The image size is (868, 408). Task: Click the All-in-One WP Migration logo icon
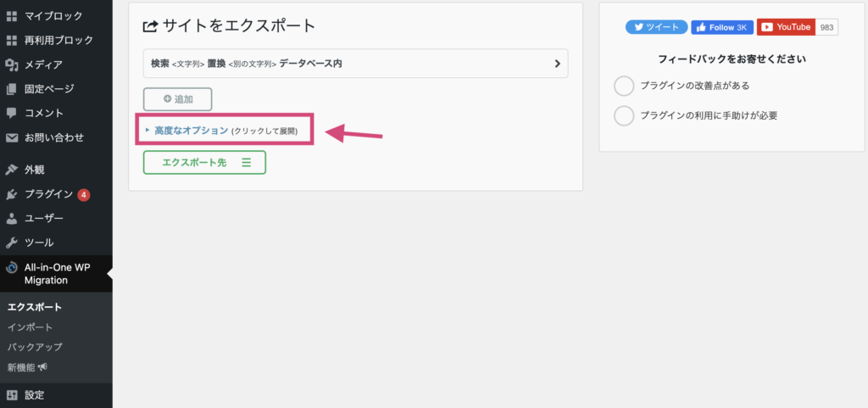click(12, 268)
